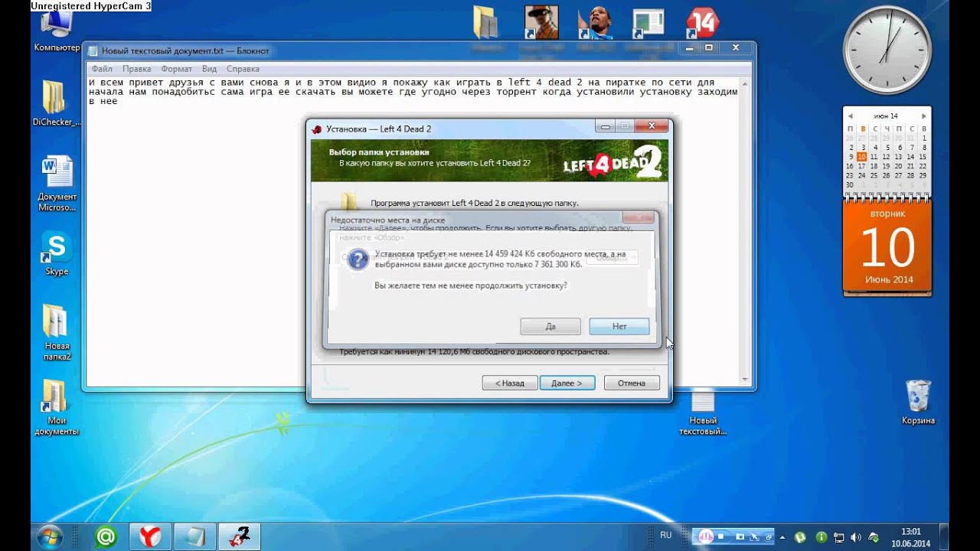Click Left 4 Dead 2 banner logo in installer

pyautogui.click(x=612, y=163)
